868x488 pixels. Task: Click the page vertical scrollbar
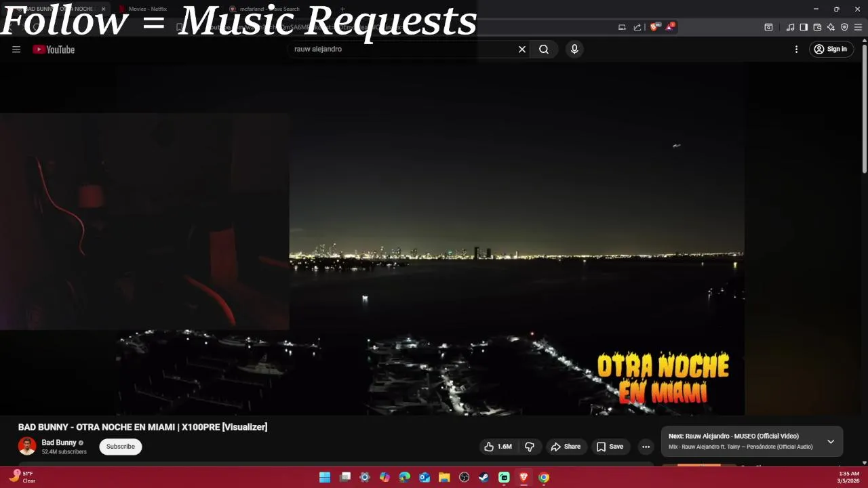(864, 108)
